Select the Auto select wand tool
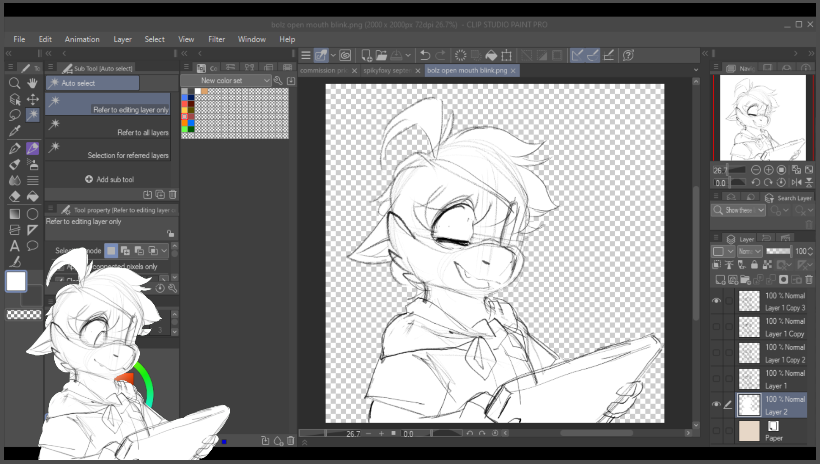The image size is (820, 464). point(32,115)
